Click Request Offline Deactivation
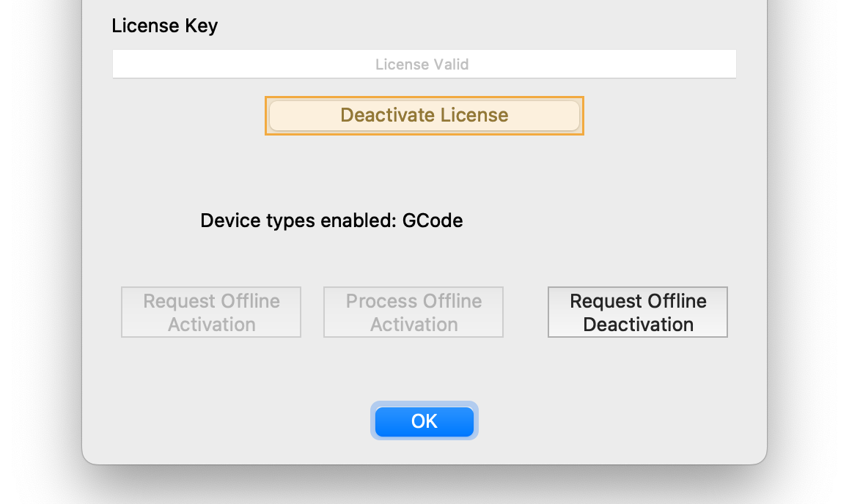 pyautogui.click(x=638, y=312)
